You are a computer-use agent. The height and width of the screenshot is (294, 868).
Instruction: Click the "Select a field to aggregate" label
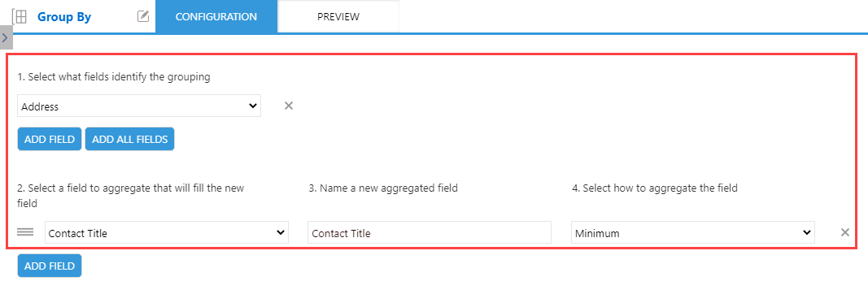point(131,196)
